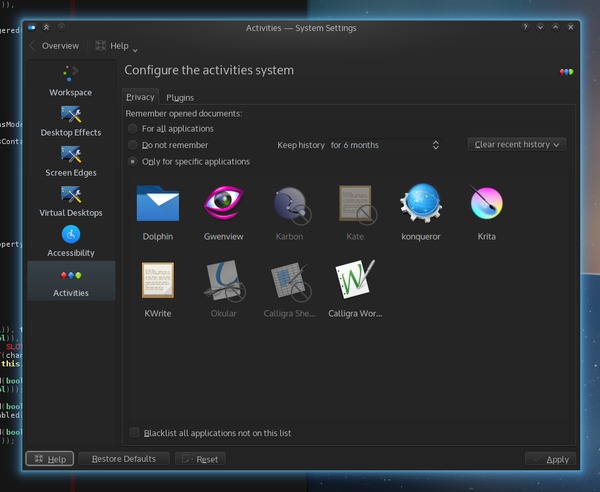600x492 pixels.
Task: Click the disabled Karbon application icon
Action: pos(292,206)
